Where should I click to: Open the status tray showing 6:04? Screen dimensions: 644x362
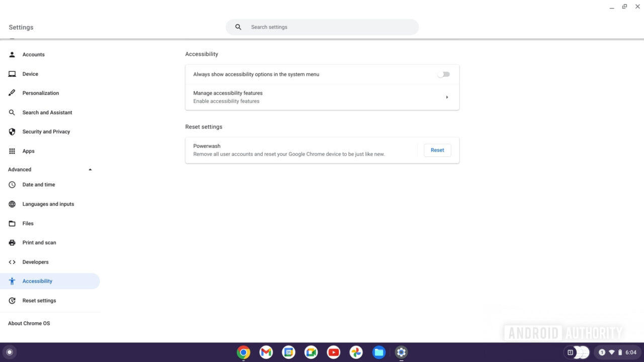point(618,352)
